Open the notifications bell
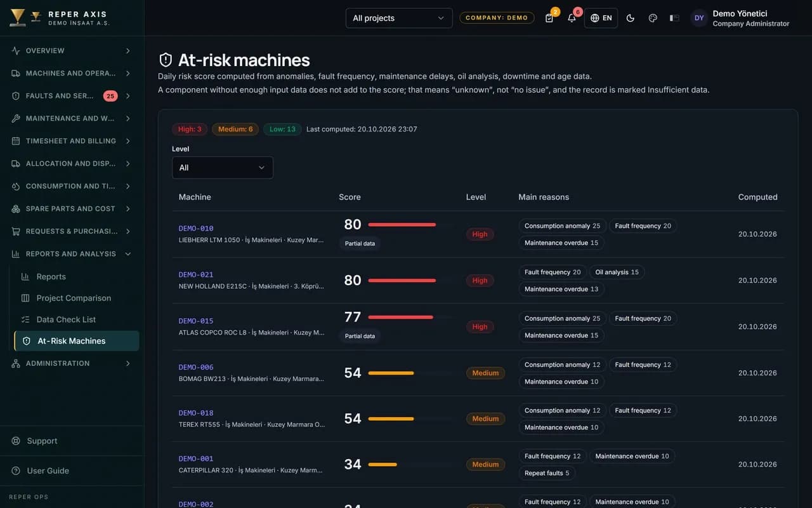Screen dimensions: 812x508 [x=572, y=18]
